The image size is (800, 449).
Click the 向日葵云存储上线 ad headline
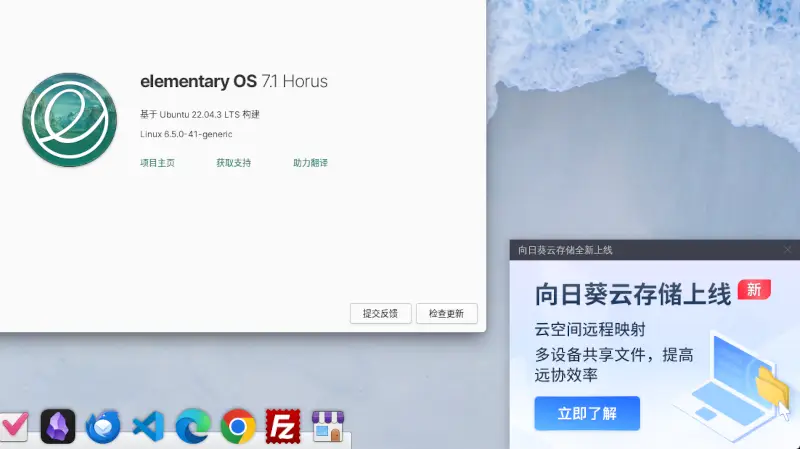point(633,295)
